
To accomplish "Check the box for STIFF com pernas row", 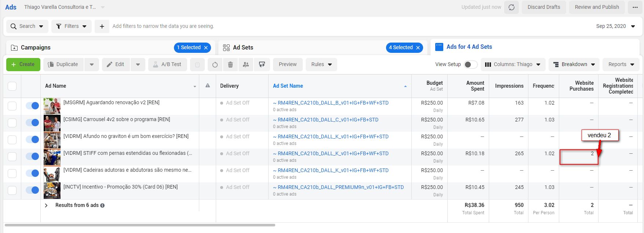I will 12,157.
